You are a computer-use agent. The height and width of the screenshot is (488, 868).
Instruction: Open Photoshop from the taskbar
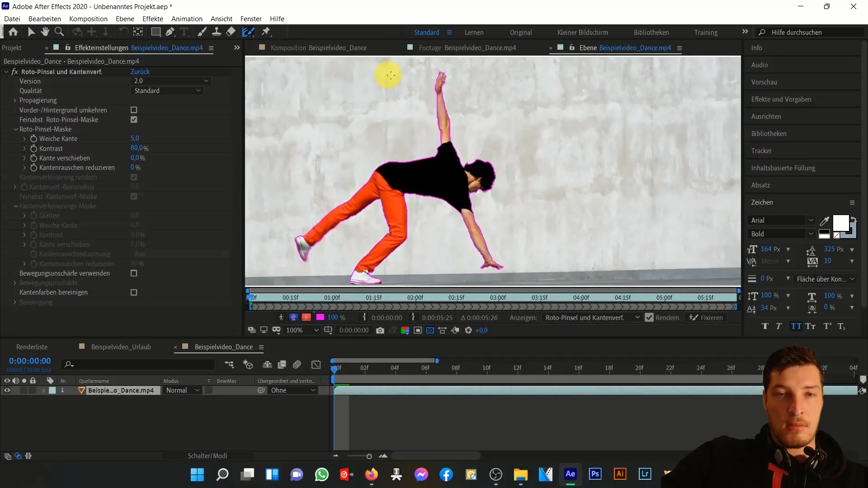pyautogui.click(x=595, y=474)
